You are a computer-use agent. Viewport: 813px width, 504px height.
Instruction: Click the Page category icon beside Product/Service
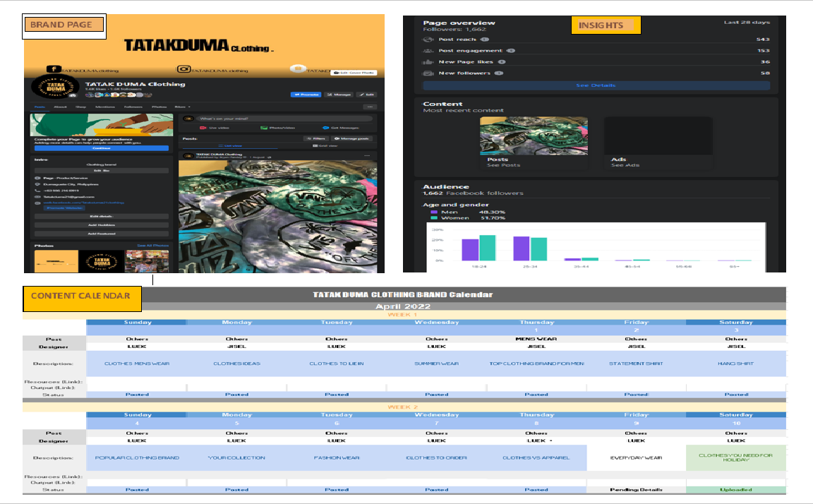coord(37,178)
